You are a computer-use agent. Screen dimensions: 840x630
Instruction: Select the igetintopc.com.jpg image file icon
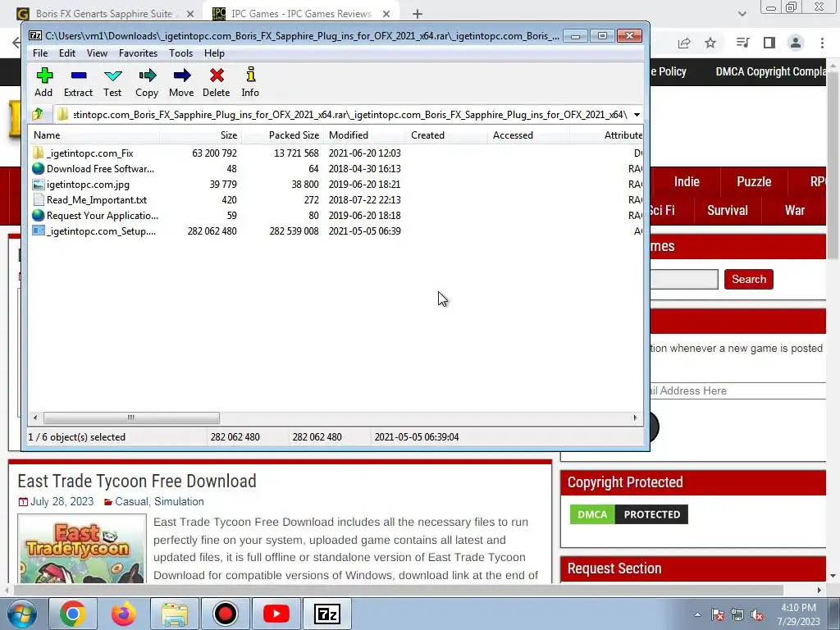(x=38, y=185)
